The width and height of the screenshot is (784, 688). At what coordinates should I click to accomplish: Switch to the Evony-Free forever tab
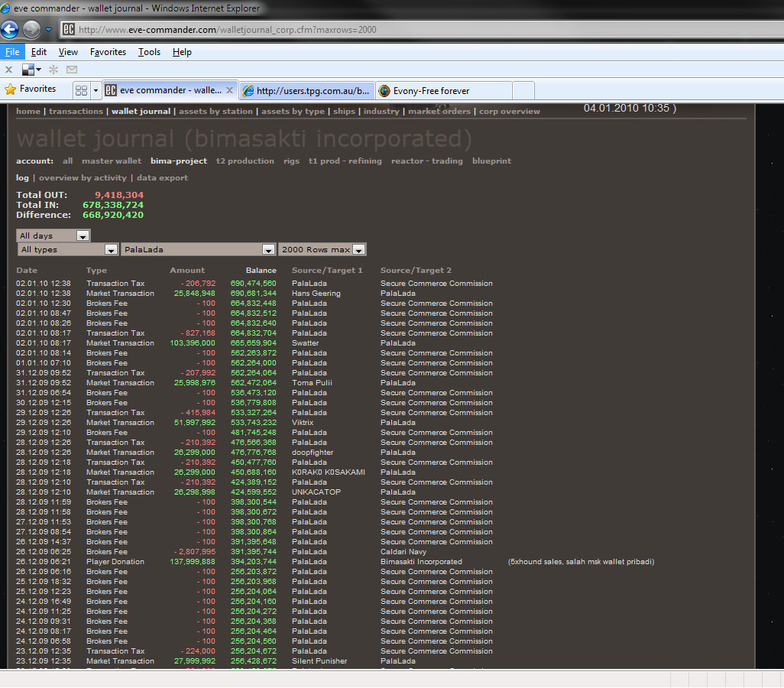pyautogui.click(x=444, y=90)
